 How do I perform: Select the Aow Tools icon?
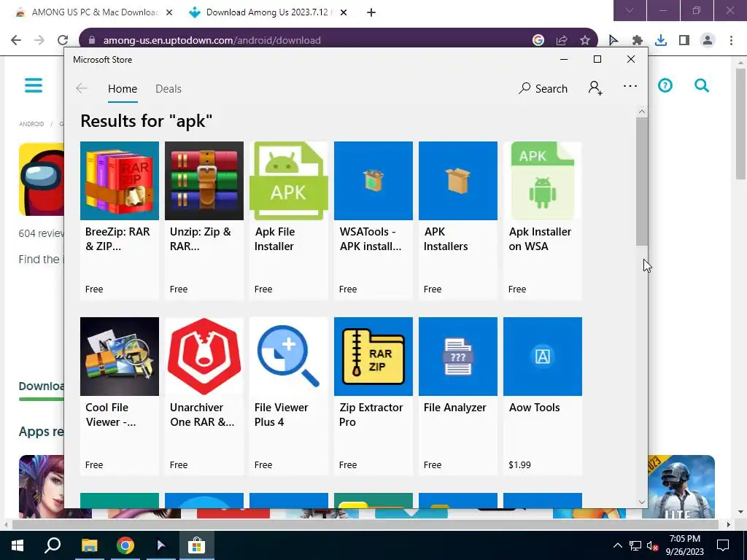coord(543,356)
